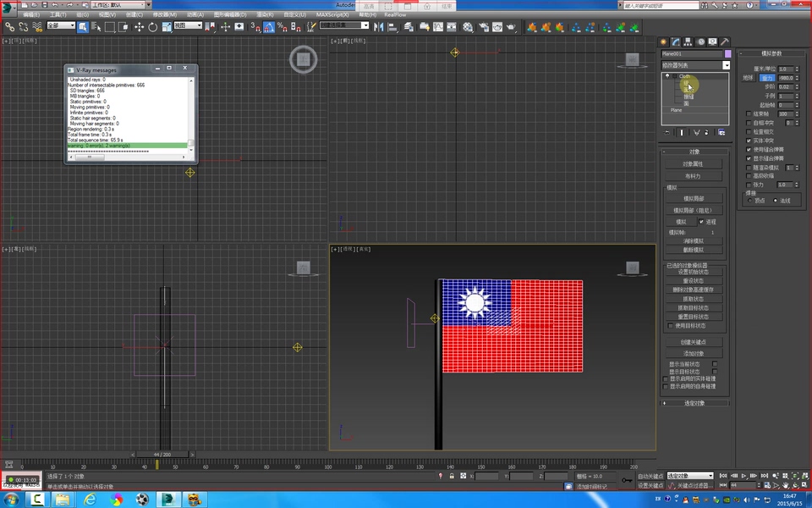The width and height of the screenshot is (812, 508).
Task: Click the Plane001 object color swatch
Action: point(727,53)
